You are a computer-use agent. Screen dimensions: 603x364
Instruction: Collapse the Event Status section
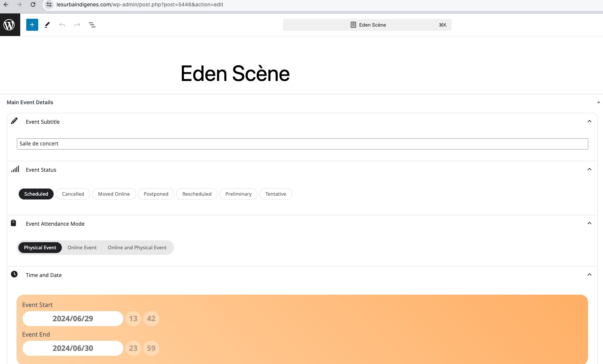click(590, 169)
